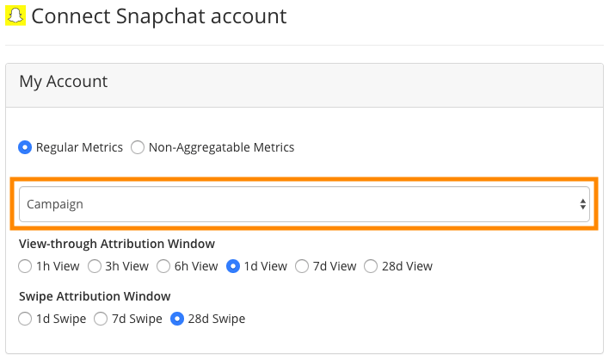Image resolution: width=609 pixels, height=360 pixels.
Task: Select the 28d Swipe attribution option
Action: click(x=177, y=319)
